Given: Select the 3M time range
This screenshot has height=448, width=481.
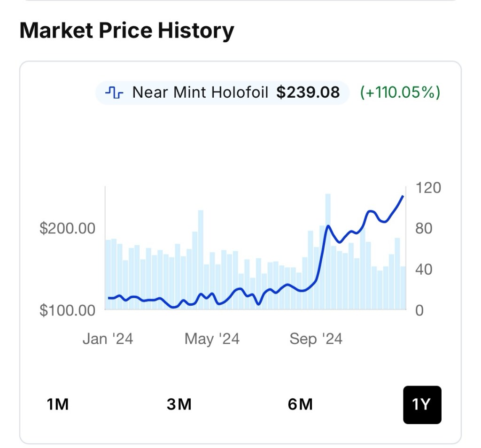Looking at the screenshot, I should (x=179, y=404).
